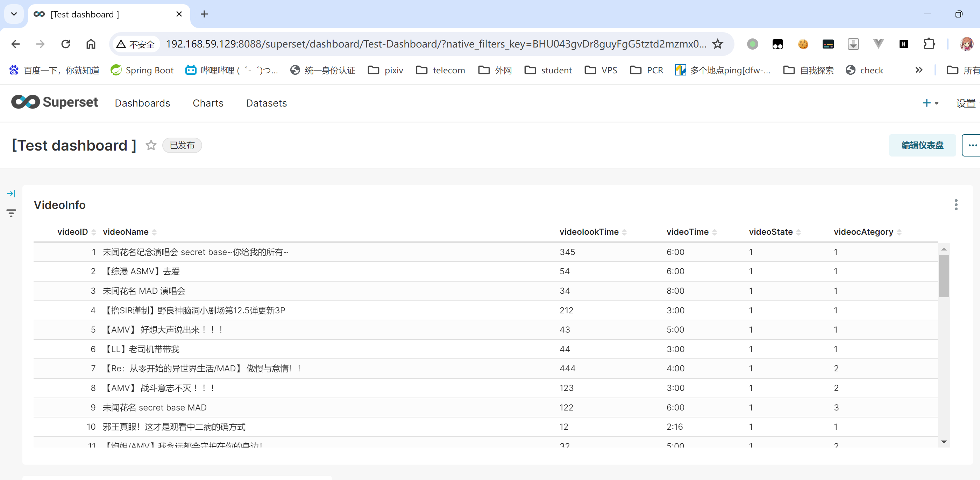This screenshot has height=480, width=980.
Task: Click the browser address bar URL
Action: [435, 44]
